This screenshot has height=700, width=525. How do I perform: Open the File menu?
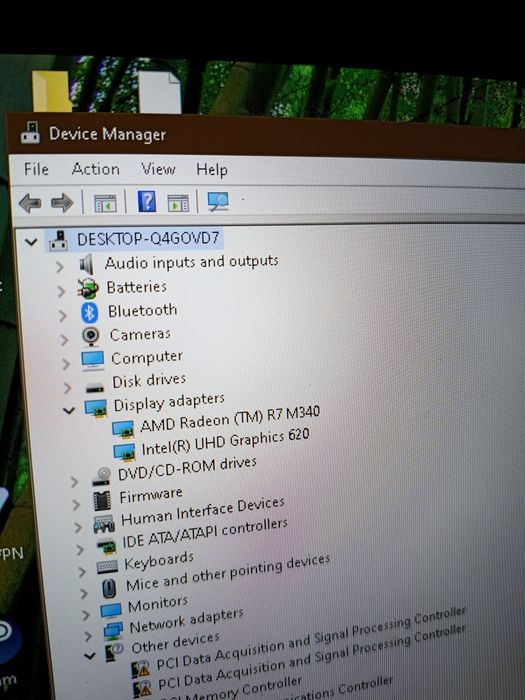(x=36, y=169)
